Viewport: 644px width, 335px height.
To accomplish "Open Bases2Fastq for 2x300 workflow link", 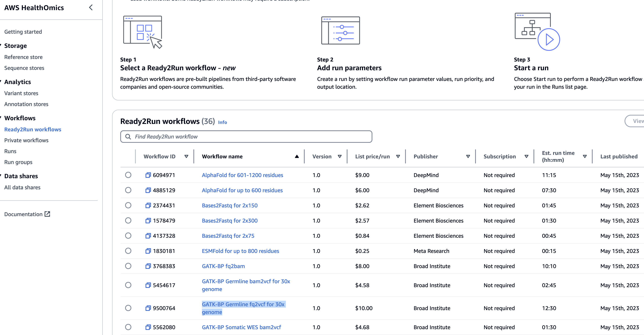I will click(230, 221).
